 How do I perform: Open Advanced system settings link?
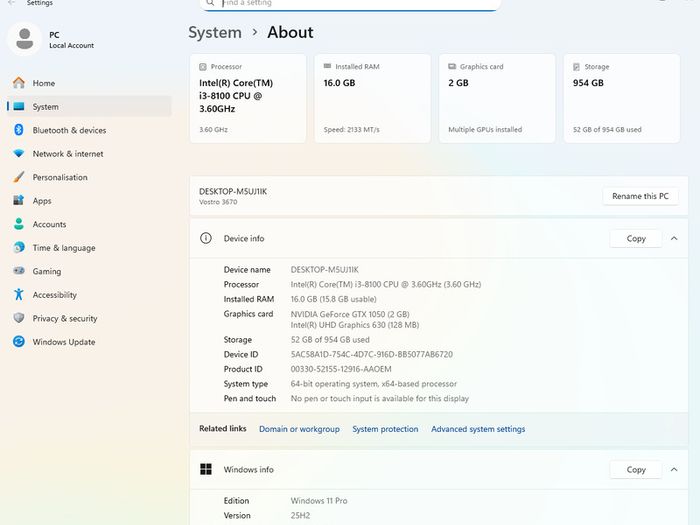pos(478,429)
